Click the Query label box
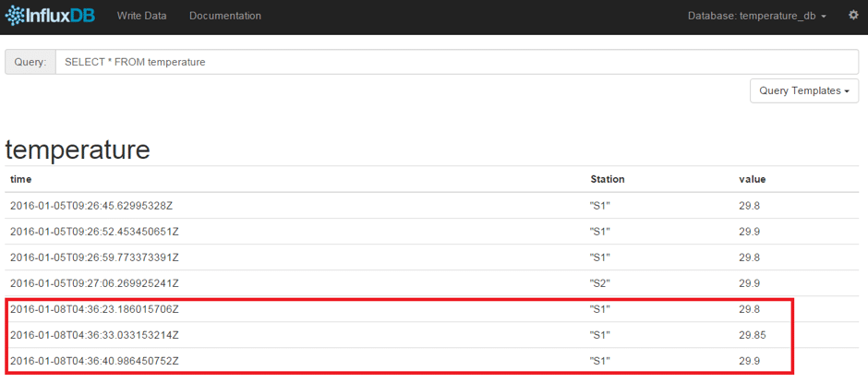The height and width of the screenshot is (383, 868). (30, 62)
